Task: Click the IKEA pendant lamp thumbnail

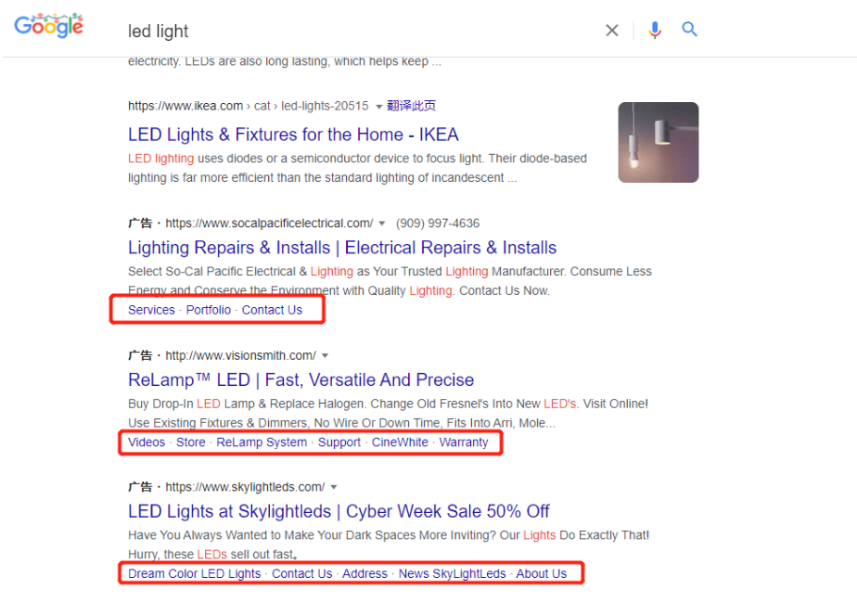Action: [x=658, y=141]
